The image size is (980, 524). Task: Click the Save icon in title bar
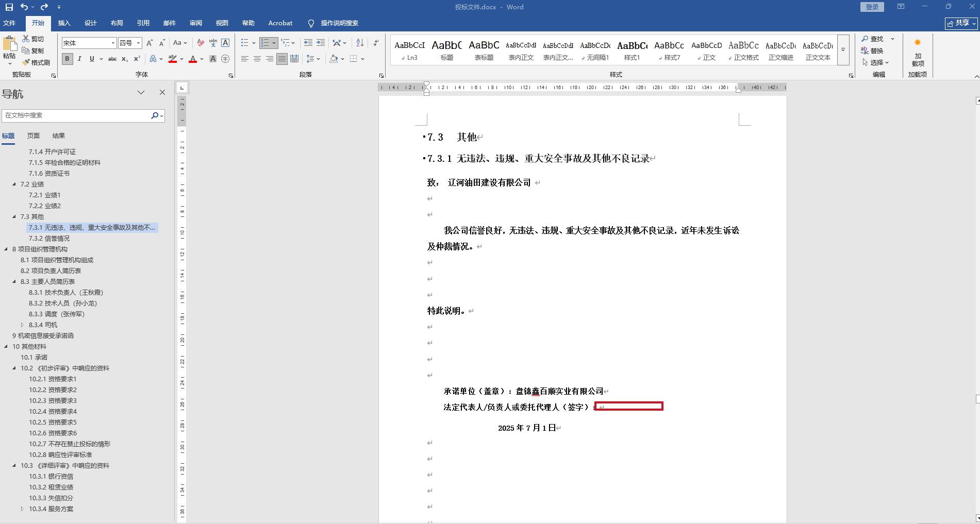tap(9, 7)
